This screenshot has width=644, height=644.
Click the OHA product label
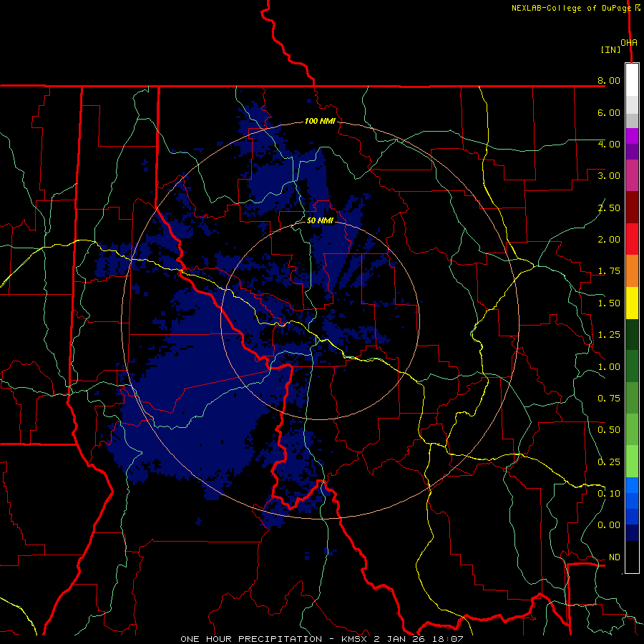tap(629, 42)
